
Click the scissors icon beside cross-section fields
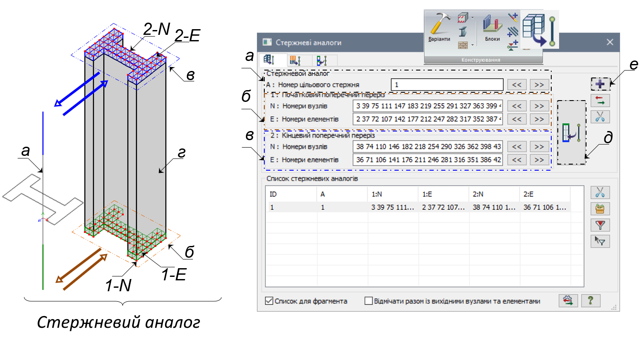(x=600, y=116)
